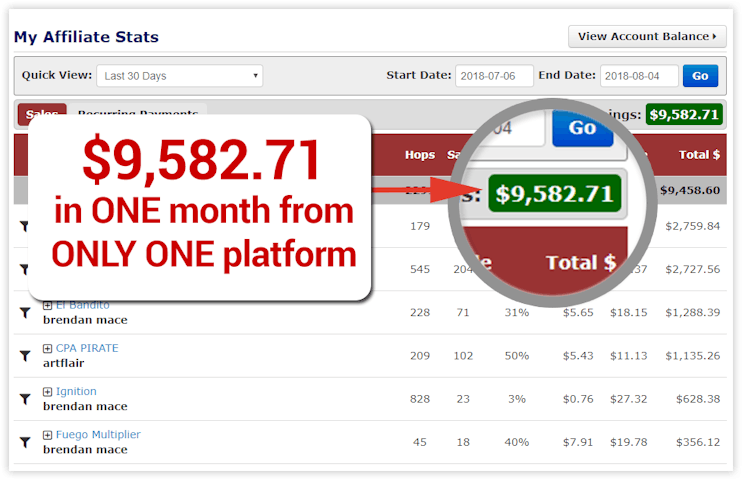
Task: Expand the Fuego Multiplier plus box
Action: pos(47,435)
